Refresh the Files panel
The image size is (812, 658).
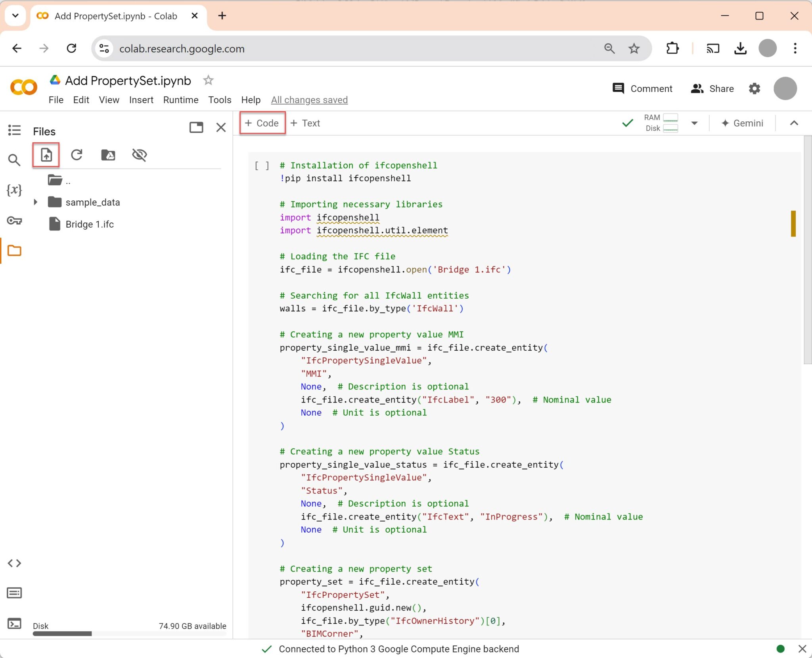pyautogui.click(x=77, y=155)
